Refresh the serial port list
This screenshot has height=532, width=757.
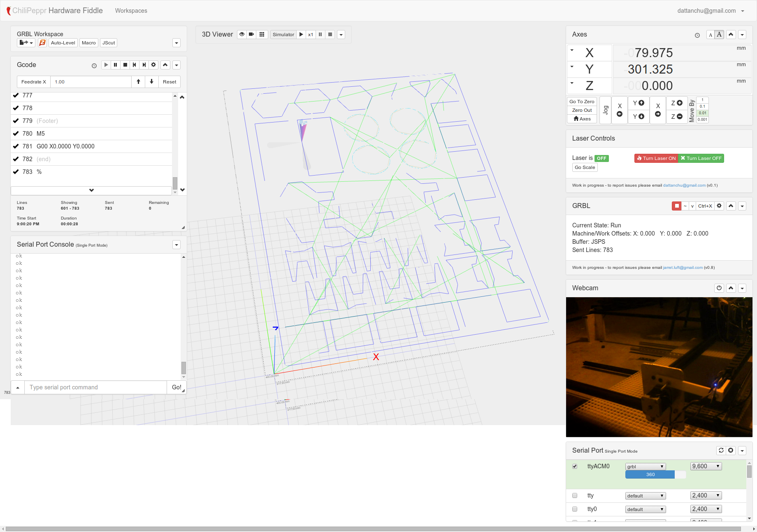click(x=721, y=451)
